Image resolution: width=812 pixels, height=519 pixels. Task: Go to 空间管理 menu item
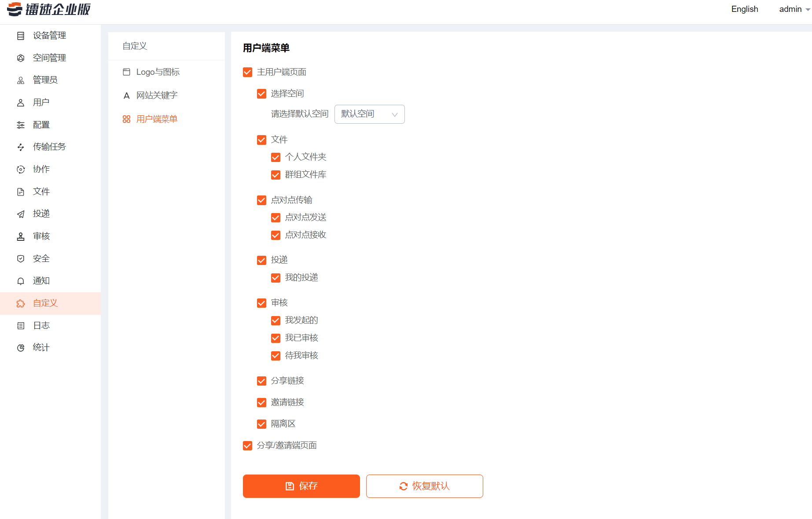[x=50, y=58]
